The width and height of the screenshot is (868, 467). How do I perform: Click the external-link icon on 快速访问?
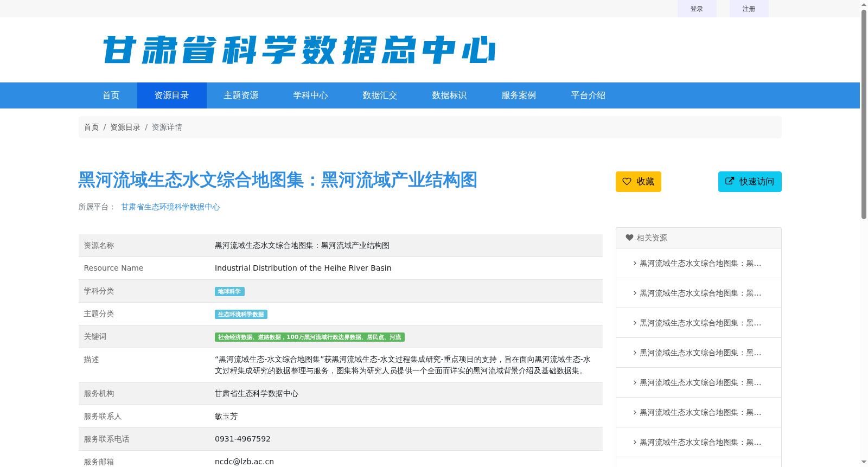(730, 181)
